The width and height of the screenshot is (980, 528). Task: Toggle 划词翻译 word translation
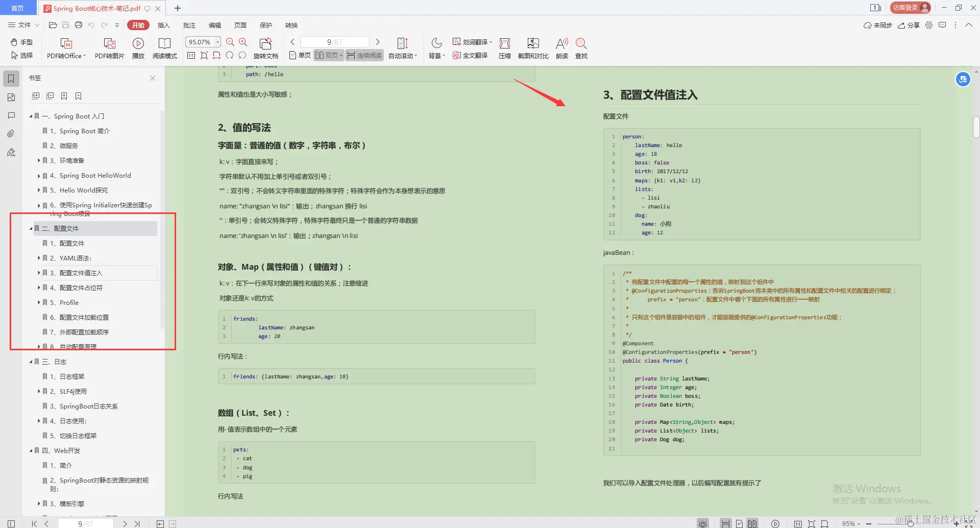pos(472,42)
